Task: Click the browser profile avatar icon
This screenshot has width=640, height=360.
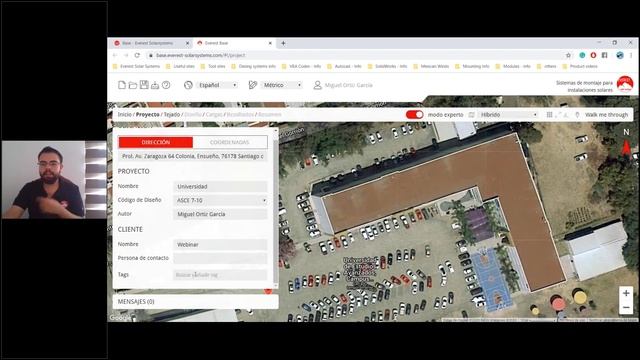Action: pos(620,55)
